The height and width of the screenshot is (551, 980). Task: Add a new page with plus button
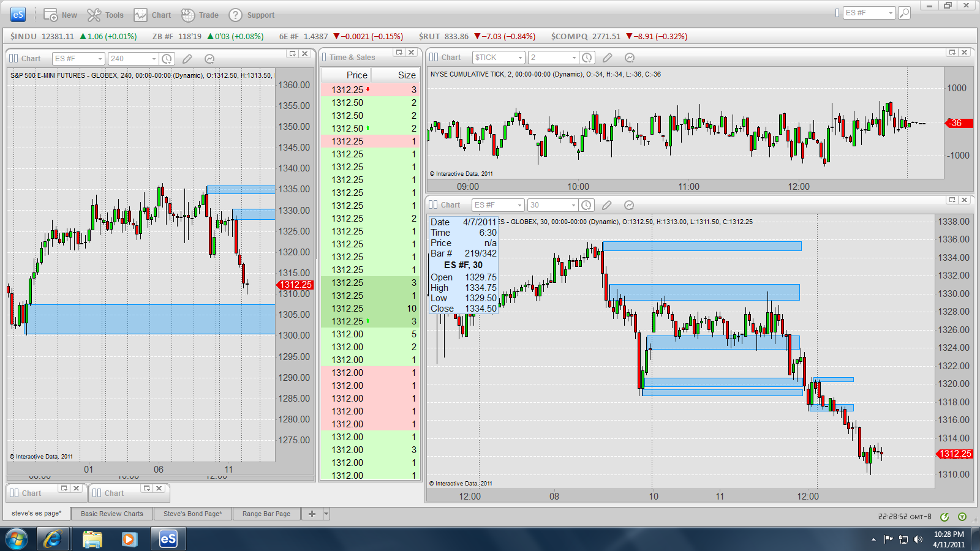pyautogui.click(x=312, y=514)
